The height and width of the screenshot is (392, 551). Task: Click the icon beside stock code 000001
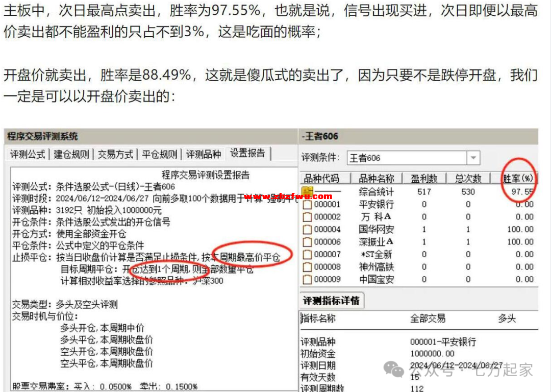[x=307, y=205]
